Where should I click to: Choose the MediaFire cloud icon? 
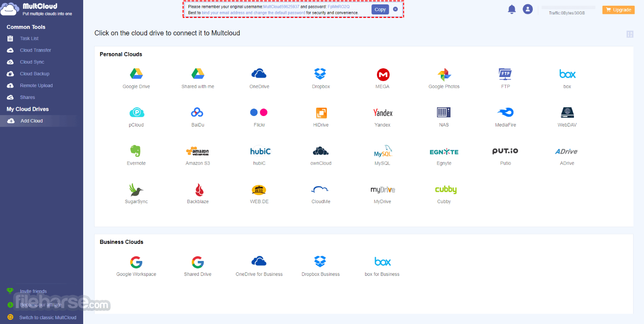(506, 113)
